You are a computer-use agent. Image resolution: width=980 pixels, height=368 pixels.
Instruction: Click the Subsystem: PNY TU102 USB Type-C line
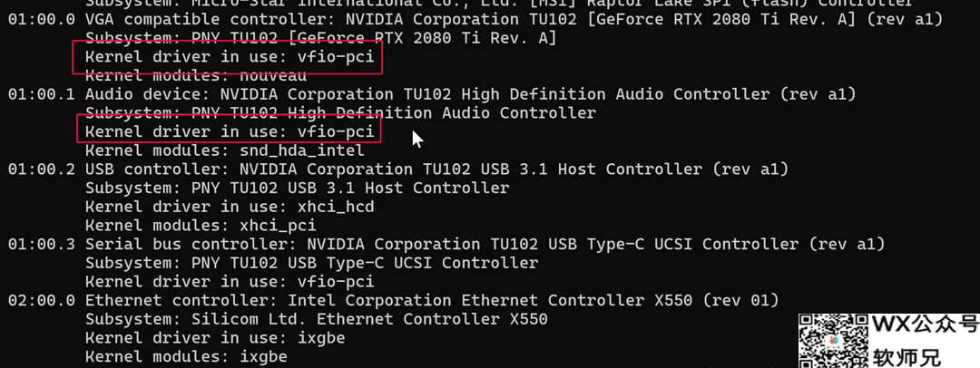tap(311, 263)
